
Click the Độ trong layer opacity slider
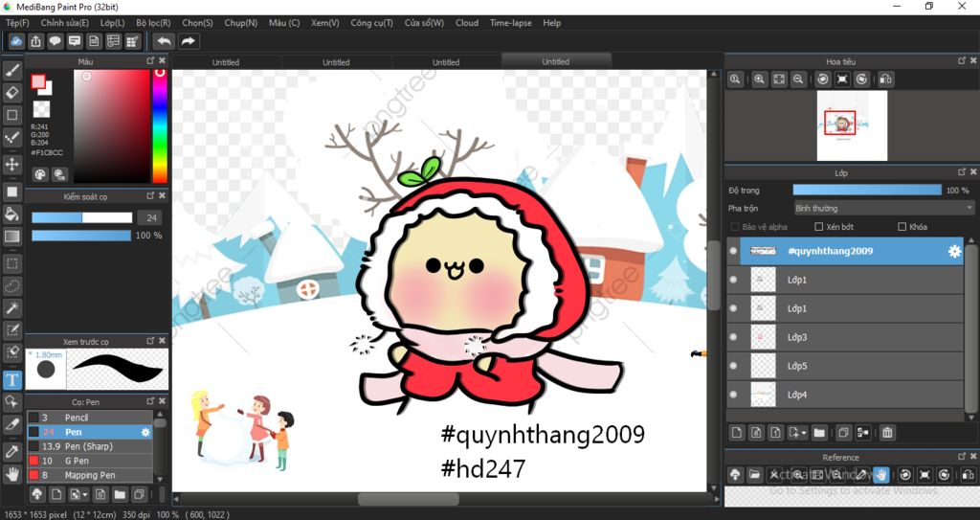click(x=867, y=190)
